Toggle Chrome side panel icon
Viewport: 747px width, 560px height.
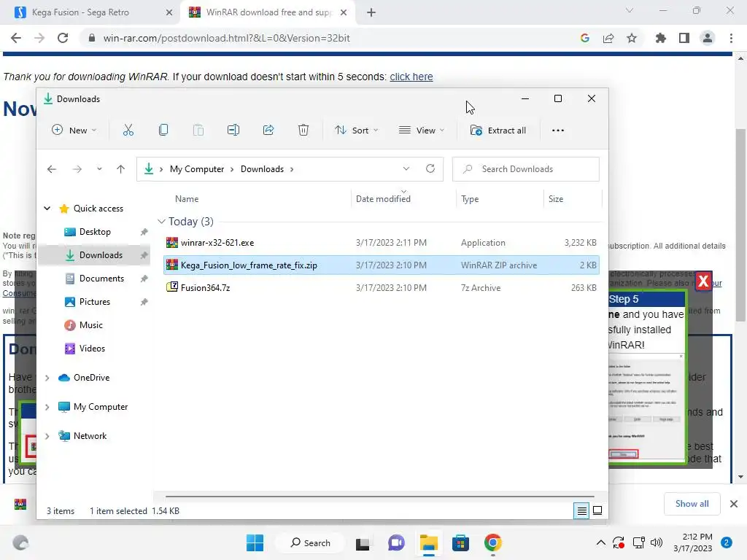684,38
